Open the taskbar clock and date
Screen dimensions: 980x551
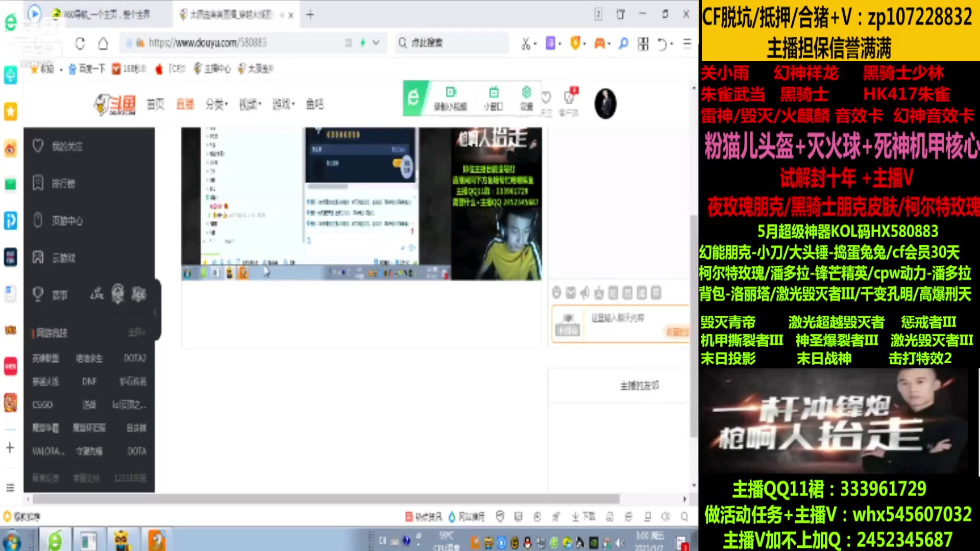pyautogui.click(x=649, y=541)
